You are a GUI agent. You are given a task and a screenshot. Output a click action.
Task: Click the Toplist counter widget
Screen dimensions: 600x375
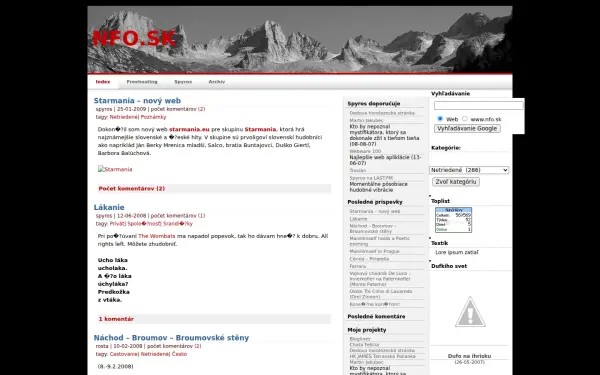453,220
